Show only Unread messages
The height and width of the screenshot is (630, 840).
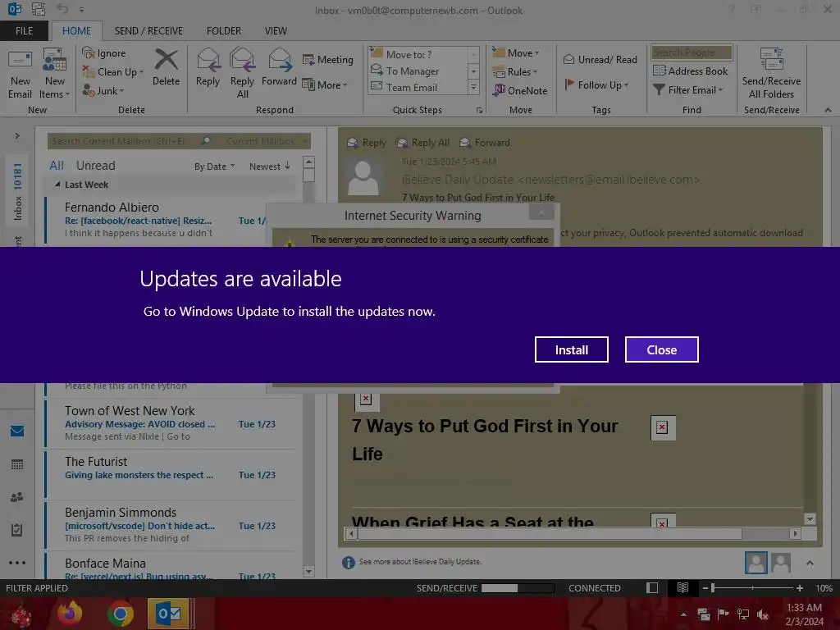pos(95,166)
